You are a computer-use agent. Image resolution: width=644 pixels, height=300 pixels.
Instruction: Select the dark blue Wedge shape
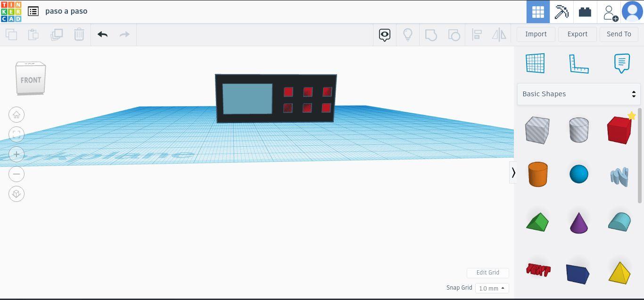coord(578,274)
